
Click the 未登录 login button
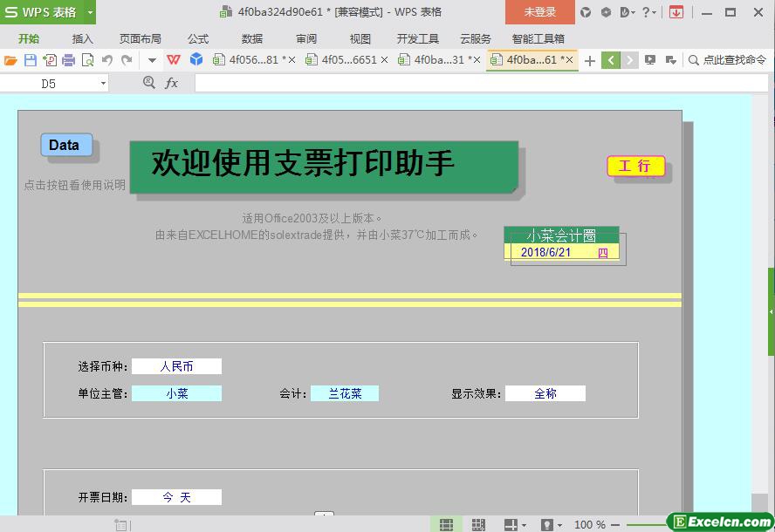pos(539,12)
